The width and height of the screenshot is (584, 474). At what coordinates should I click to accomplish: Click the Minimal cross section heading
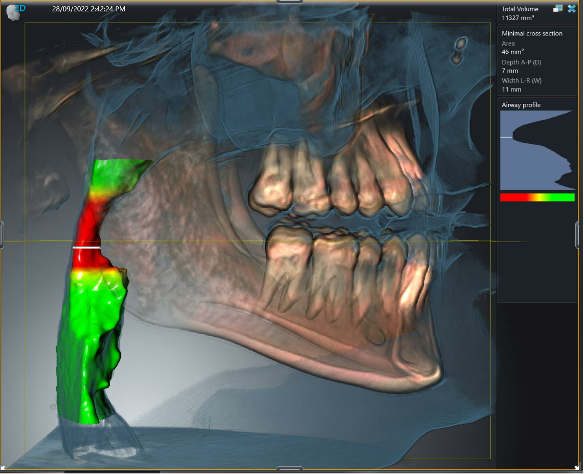[x=531, y=34]
